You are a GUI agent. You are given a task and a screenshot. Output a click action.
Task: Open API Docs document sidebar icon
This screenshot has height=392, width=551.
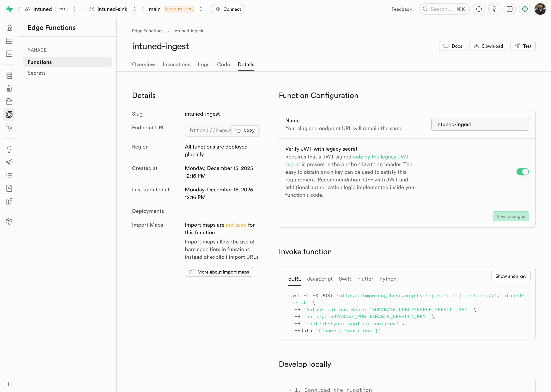(9, 188)
